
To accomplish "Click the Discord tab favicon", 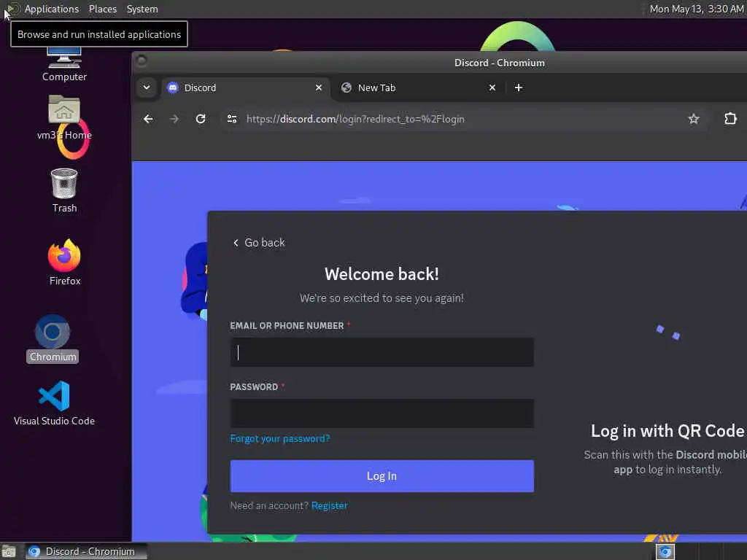I will [x=173, y=87].
